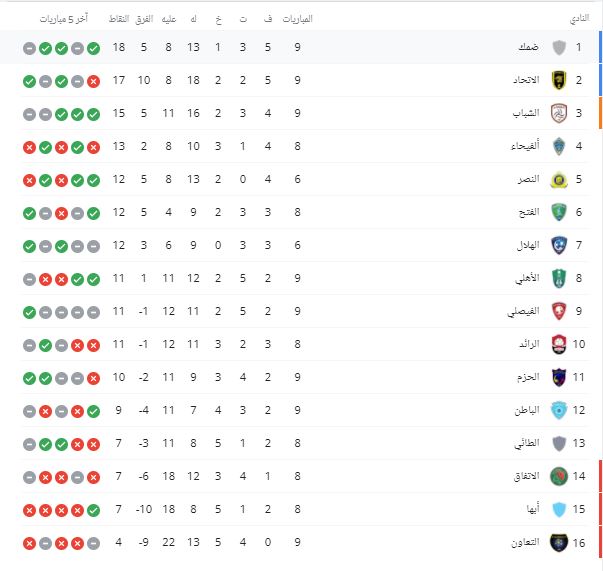
Task: Click the آخر 5 مباريات header
Action: (64, 19)
